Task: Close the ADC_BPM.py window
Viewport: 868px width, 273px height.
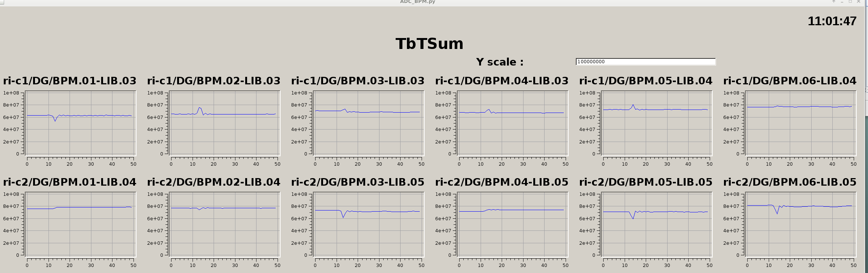Action: point(859,2)
